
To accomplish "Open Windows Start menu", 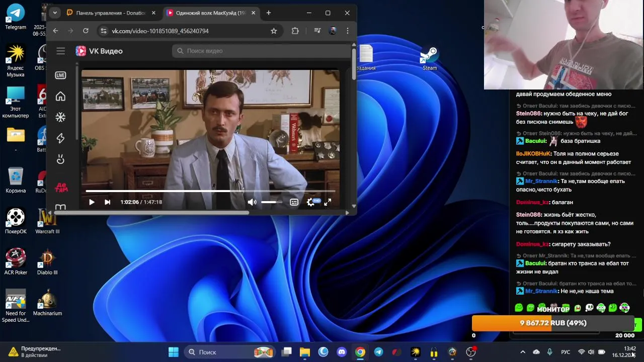I will [x=174, y=352].
